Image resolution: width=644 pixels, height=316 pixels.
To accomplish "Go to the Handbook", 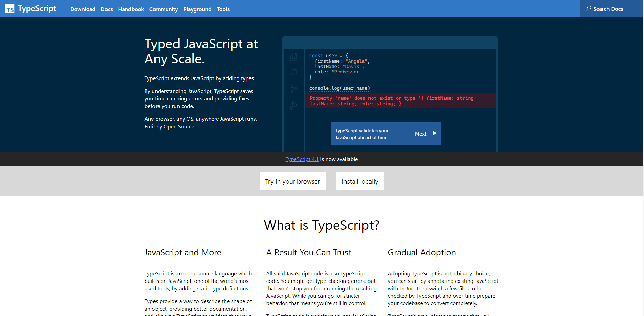I will coord(131,9).
